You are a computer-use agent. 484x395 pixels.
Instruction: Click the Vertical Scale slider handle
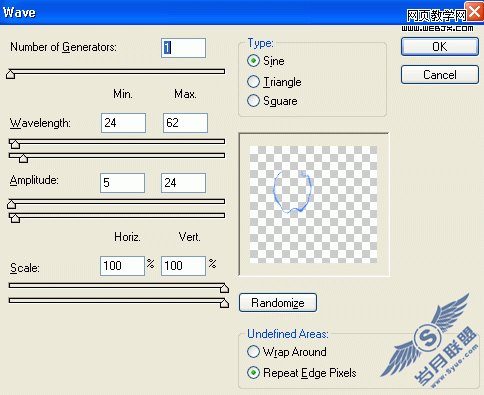(x=224, y=303)
